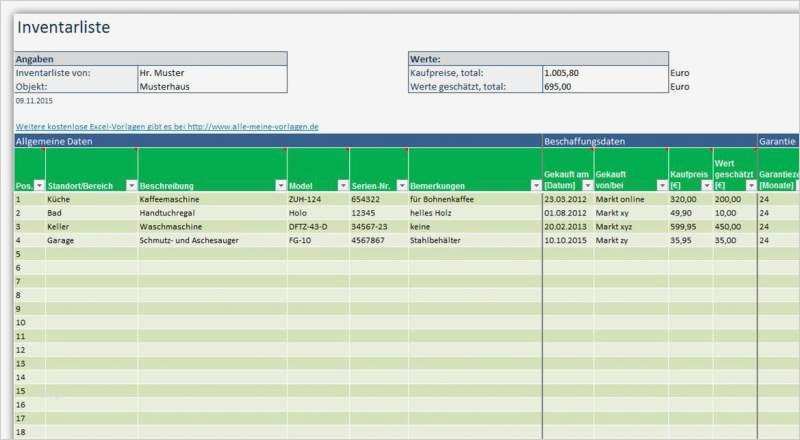Select the 'Beschaffungsdaten' section header
Screen dimensions: 800x440
[649, 141]
